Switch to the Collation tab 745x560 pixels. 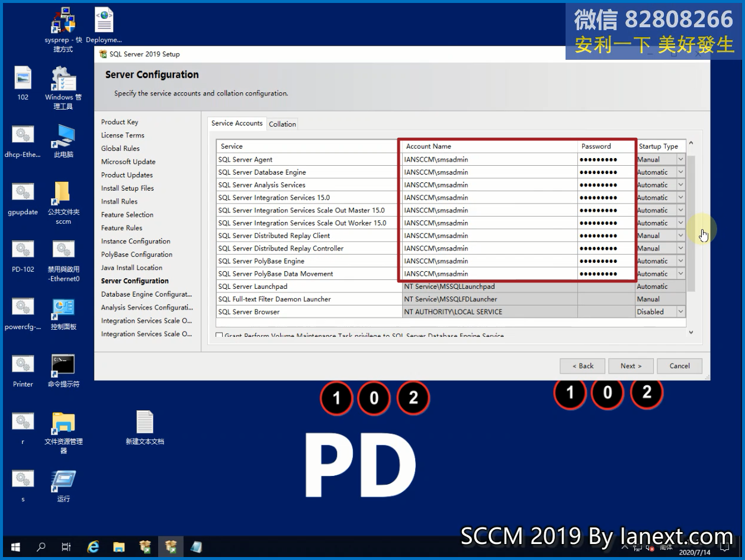point(282,124)
